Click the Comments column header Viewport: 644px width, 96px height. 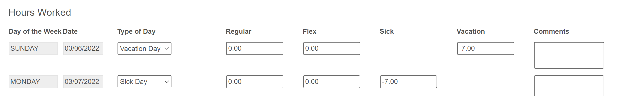click(x=551, y=32)
